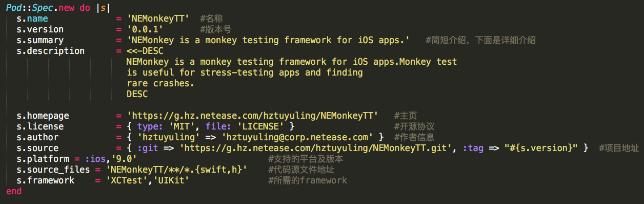Click the #主页 comment
The height and width of the screenshot is (204, 644).
(406, 116)
